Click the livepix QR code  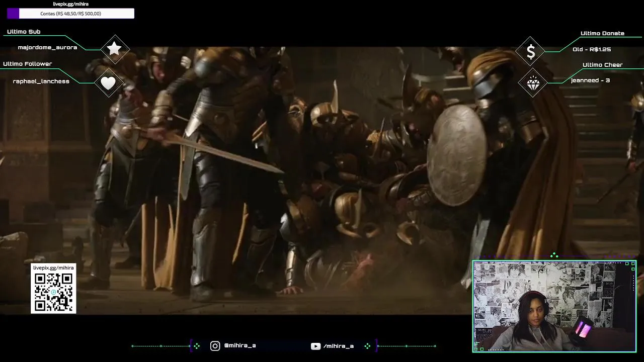tap(53, 292)
